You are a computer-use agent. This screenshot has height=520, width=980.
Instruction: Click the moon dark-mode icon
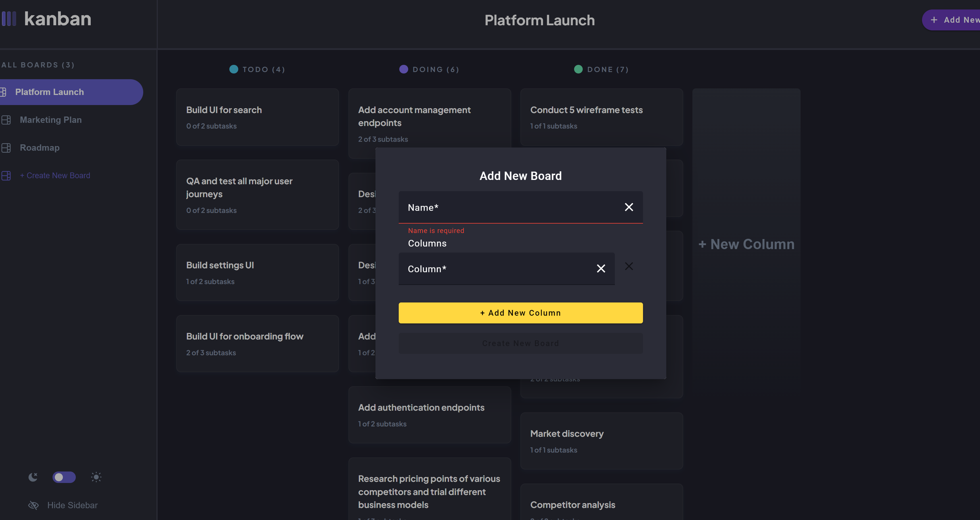(33, 477)
